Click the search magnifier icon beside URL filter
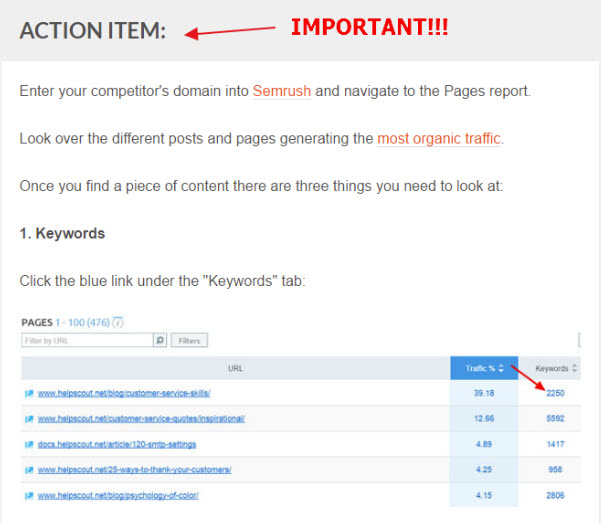This screenshot has width=601, height=523. click(x=160, y=341)
